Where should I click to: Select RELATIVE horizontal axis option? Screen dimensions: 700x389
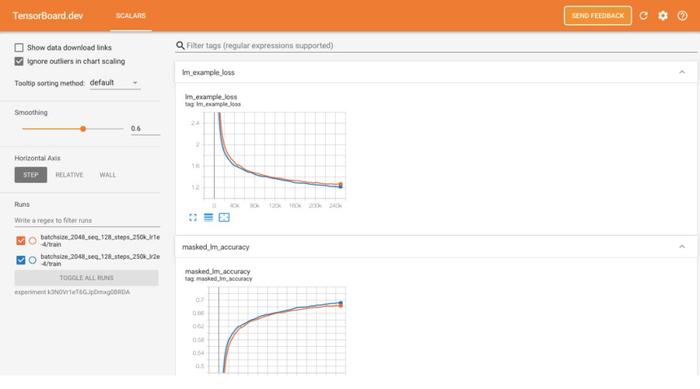pyautogui.click(x=69, y=175)
